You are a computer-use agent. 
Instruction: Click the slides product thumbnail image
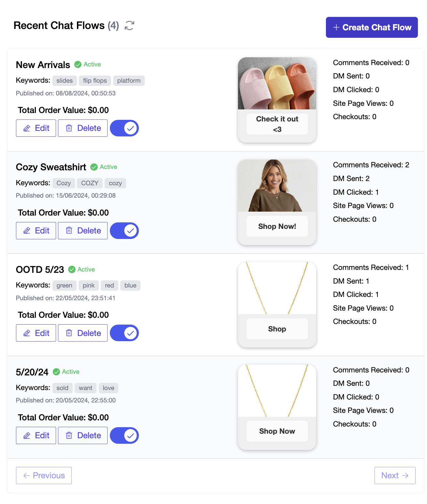[x=277, y=84]
